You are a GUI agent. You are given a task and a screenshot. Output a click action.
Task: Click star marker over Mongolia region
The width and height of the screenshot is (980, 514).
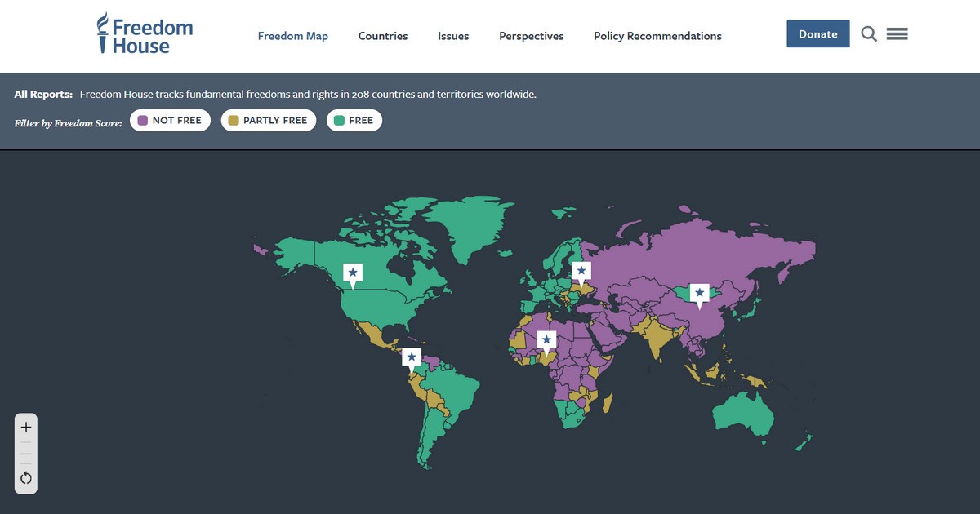click(699, 293)
